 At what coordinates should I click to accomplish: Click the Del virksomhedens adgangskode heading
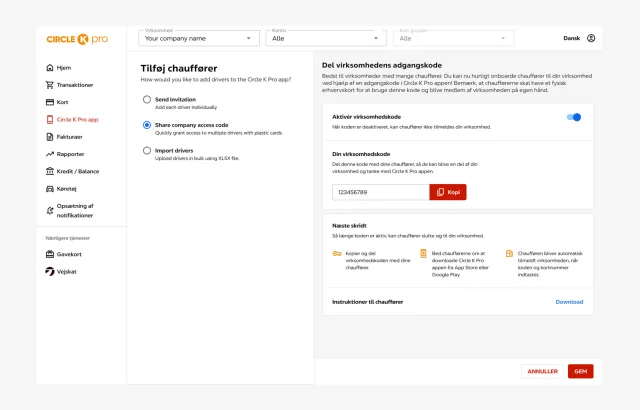[382, 65]
